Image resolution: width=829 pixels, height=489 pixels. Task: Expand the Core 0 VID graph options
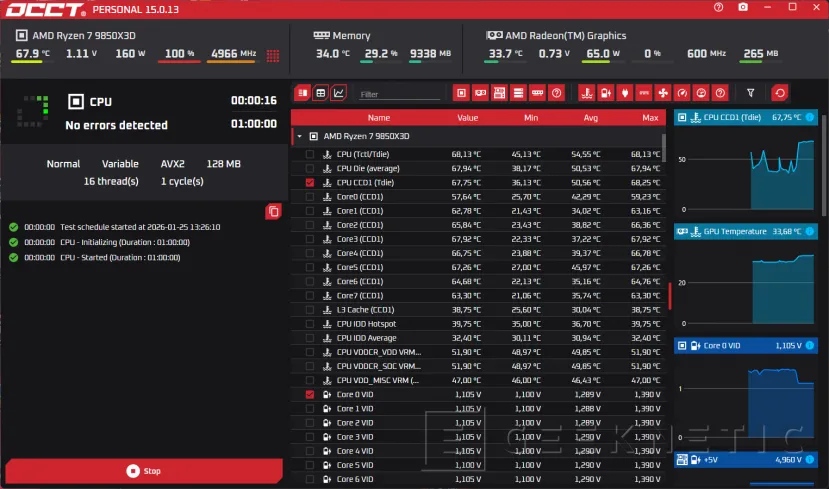click(x=811, y=345)
